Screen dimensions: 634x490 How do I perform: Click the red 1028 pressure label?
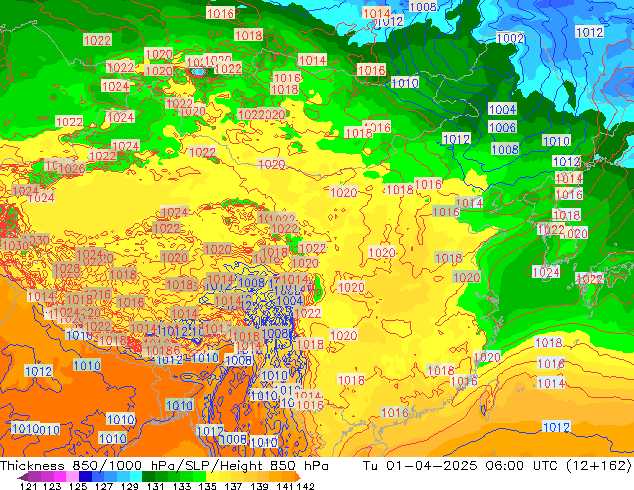pyautogui.click(x=67, y=268)
